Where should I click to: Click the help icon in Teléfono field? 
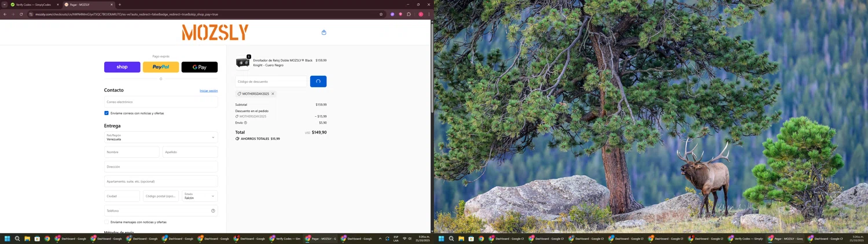(213, 211)
